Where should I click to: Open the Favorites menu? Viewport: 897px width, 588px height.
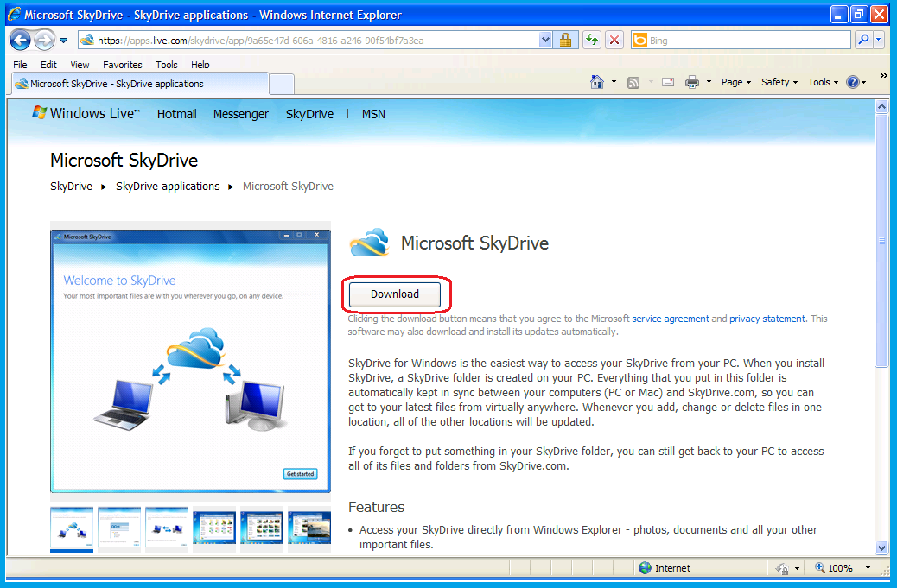123,65
